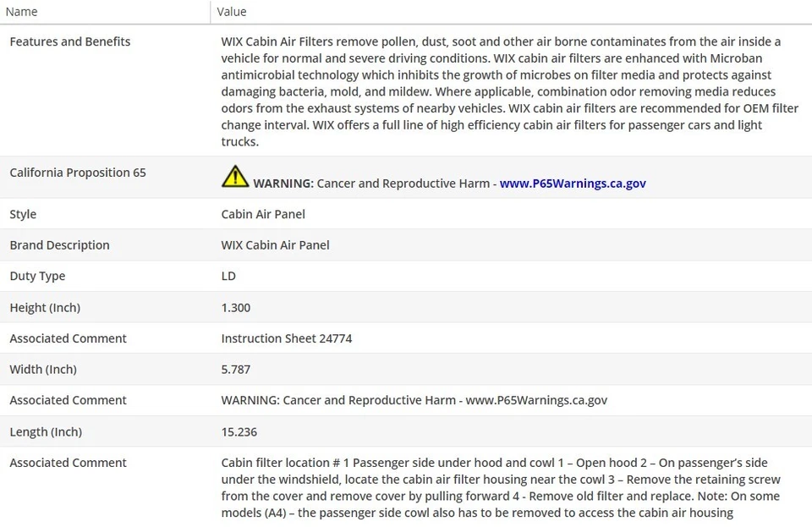Click the California Proposition 65 label
812x527 pixels.
[x=78, y=173]
